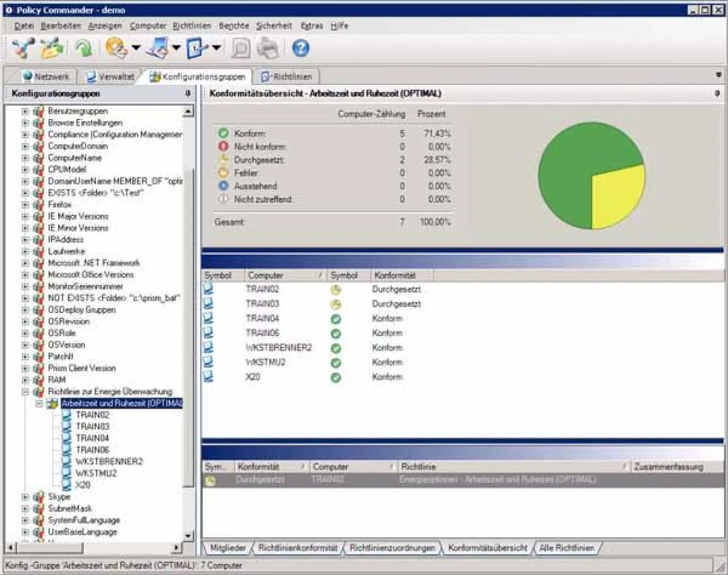The height and width of the screenshot is (575, 728).
Task: Switch to the Mitglieder bottom tab
Action: [x=228, y=548]
